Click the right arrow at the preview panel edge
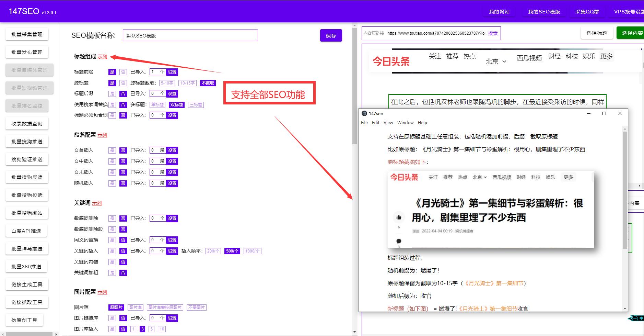Image resolution: width=644 pixels, height=336 pixels. tap(640, 186)
